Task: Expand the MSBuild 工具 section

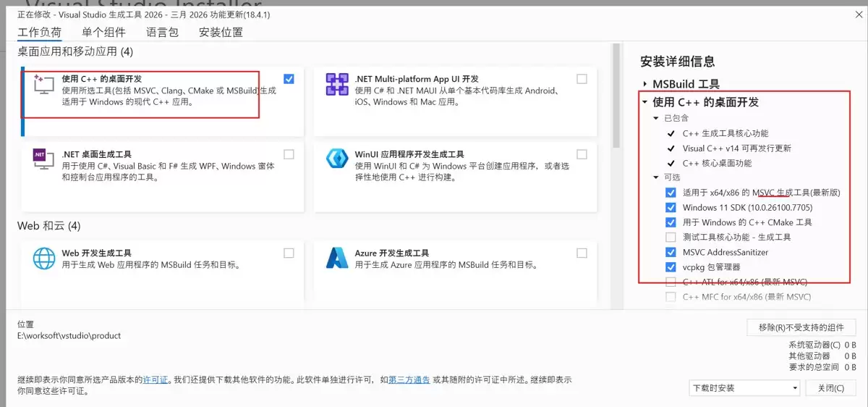Action: pyautogui.click(x=645, y=84)
